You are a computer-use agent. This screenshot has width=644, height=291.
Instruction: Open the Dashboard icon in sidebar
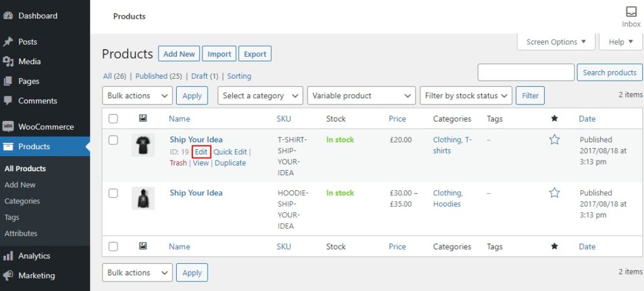(8, 16)
